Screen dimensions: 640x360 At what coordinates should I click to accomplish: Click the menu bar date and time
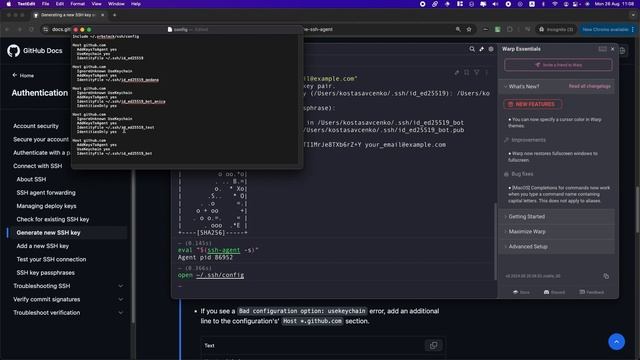pyautogui.click(x=614, y=4)
